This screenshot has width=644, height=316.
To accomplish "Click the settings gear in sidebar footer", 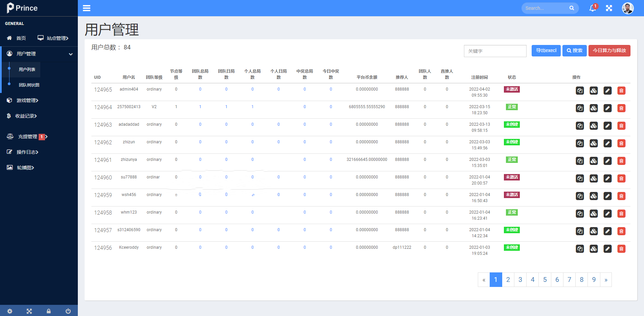I will click(10, 311).
